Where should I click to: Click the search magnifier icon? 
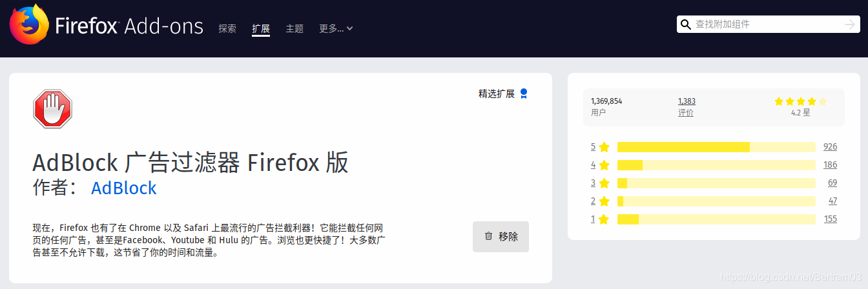click(685, 25)
